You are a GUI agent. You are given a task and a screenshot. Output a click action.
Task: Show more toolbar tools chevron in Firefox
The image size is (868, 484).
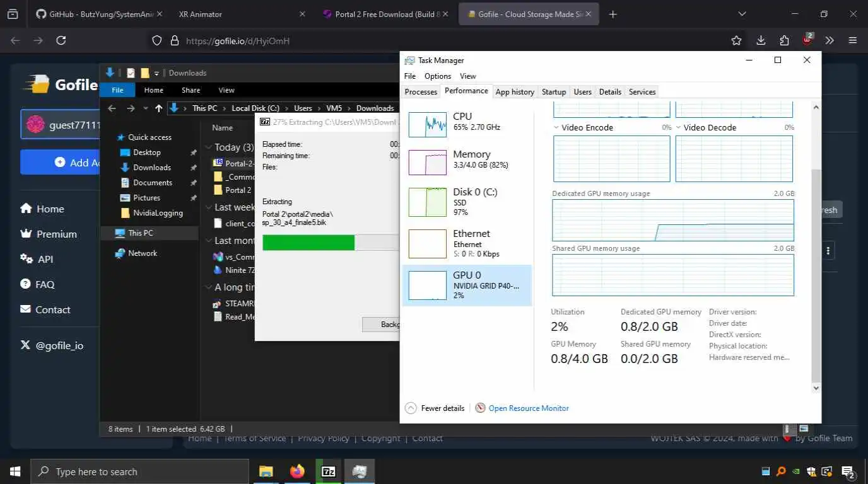tap(830, 40)
